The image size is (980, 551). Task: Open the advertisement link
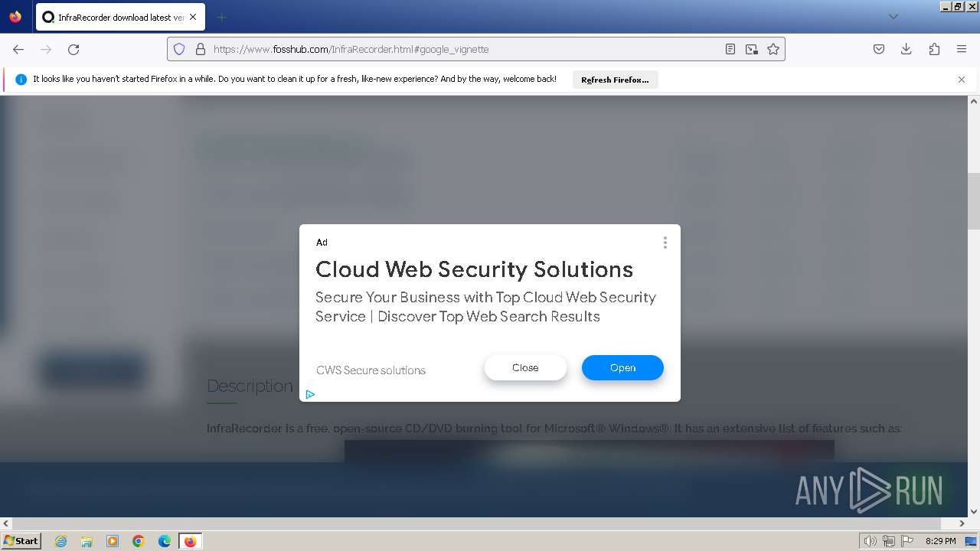point(622,368)
